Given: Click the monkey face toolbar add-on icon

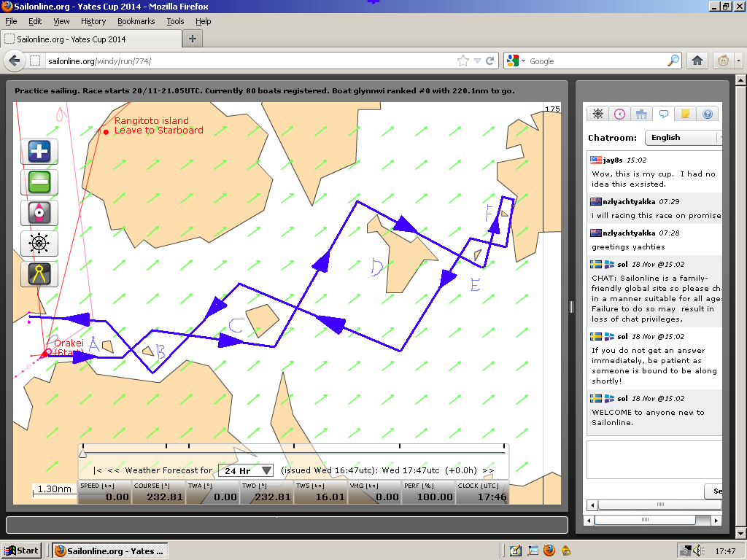Looking at the screenshot, I should [x=723, y=61].
